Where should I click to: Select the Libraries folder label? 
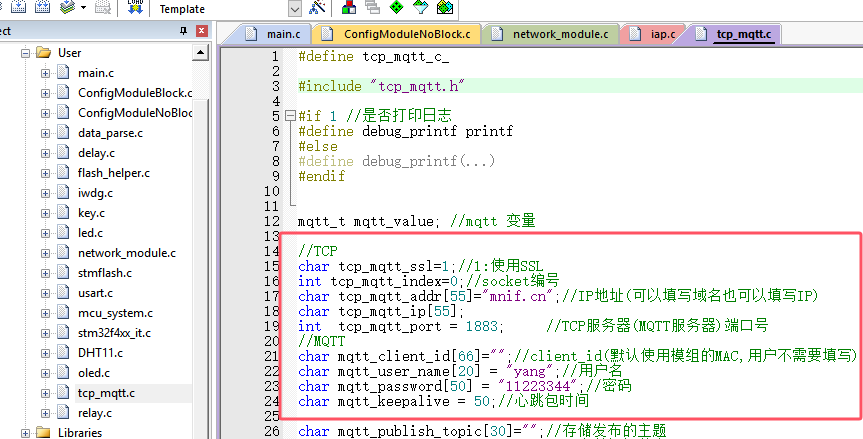[80, 433]
